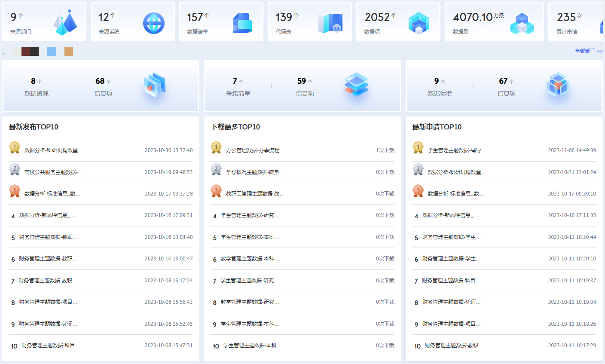The height and width of the screenshot is (364, 605).
Task: Open the 全部部门 >> link
Action: tap(588, 51)
